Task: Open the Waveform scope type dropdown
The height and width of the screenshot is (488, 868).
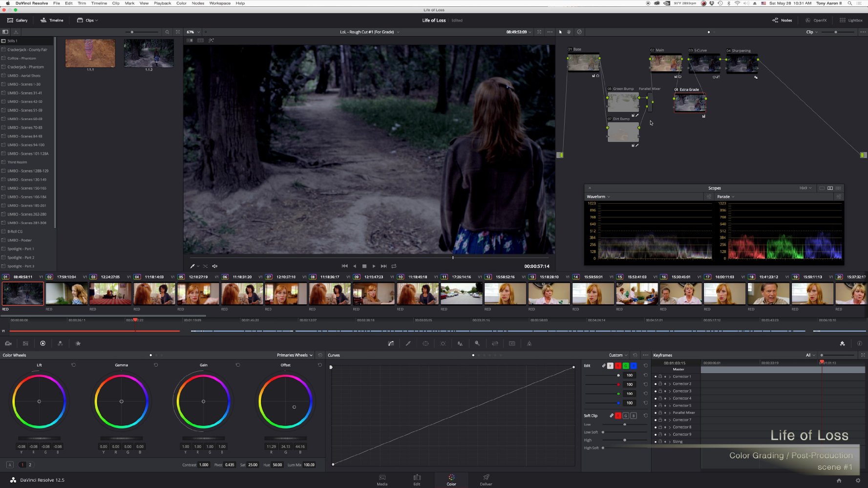Action: tap(598, 197)
